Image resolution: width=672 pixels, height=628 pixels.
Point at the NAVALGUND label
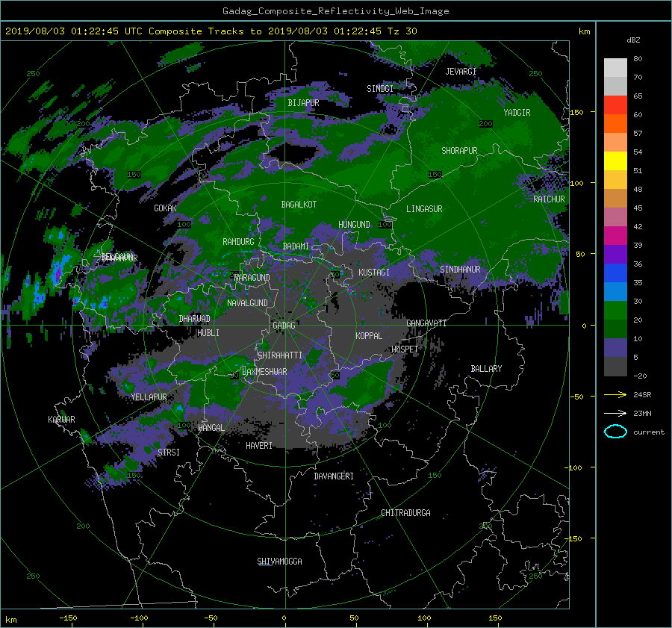pos(247,302)
